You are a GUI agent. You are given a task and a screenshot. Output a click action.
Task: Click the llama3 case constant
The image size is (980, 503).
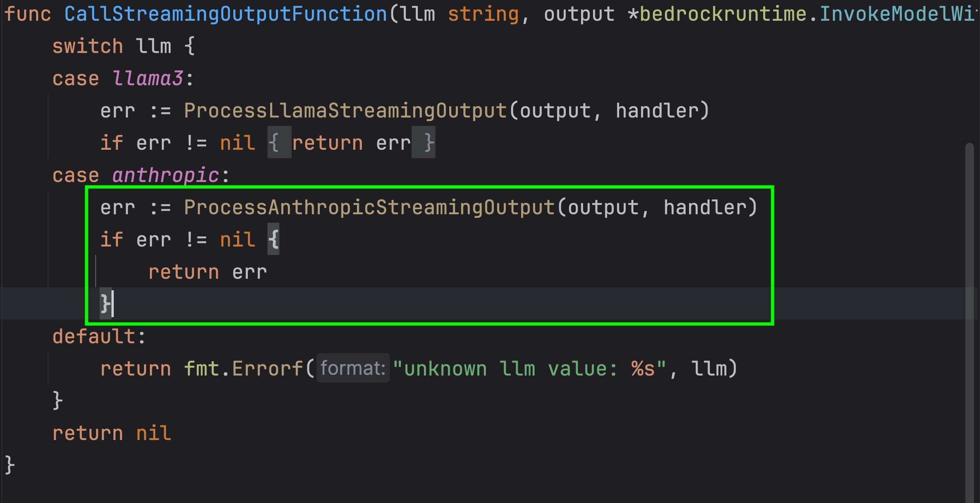pyautogui.click(x=148, y=79)
